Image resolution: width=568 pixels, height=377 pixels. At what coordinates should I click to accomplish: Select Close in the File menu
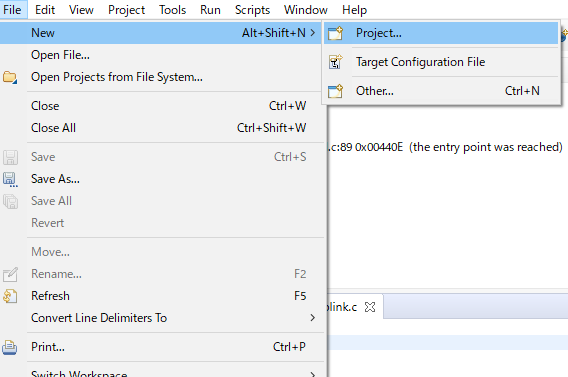160,106
